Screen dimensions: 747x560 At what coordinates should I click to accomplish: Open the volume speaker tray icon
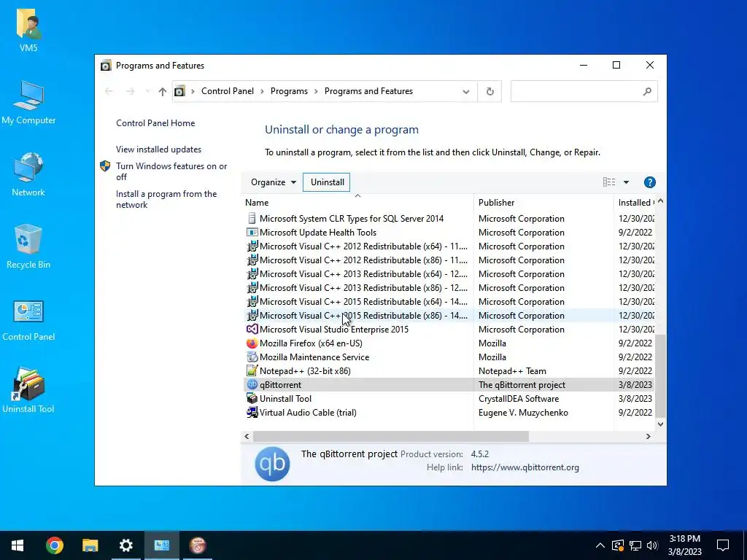[652, 545]
